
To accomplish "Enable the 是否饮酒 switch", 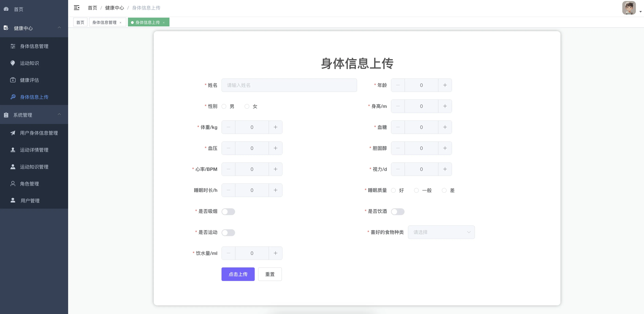I will click(397, 212).
